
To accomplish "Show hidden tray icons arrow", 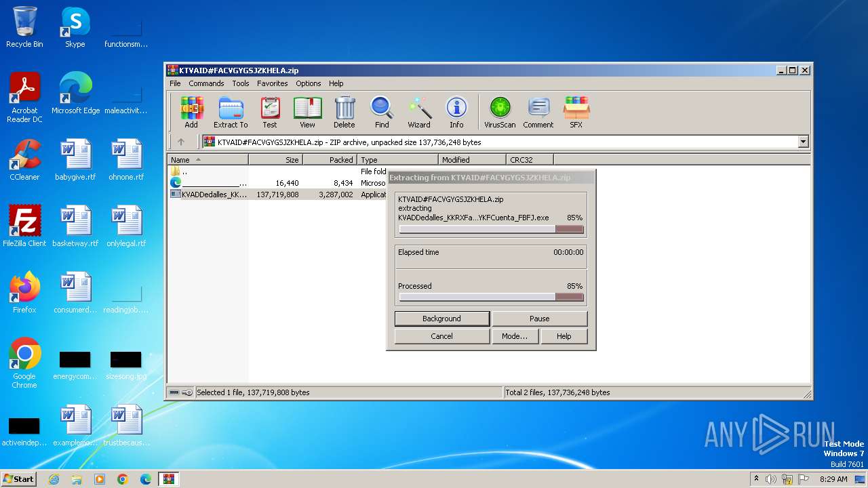I will point(757,479).
